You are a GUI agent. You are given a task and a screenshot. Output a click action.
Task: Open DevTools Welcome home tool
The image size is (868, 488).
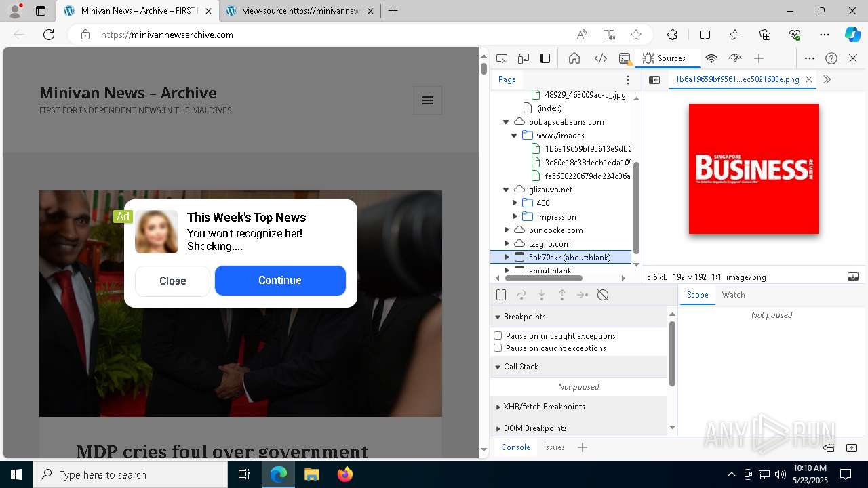[x=574, y=58]
